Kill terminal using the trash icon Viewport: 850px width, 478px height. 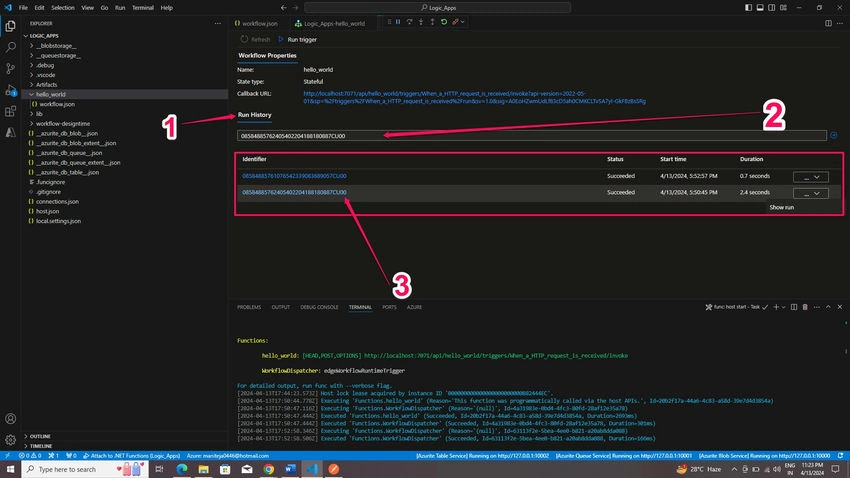coord(805,307)
